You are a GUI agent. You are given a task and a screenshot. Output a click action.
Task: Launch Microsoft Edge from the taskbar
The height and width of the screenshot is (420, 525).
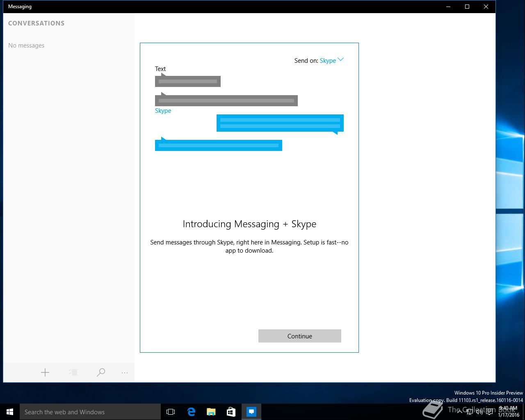191,412
